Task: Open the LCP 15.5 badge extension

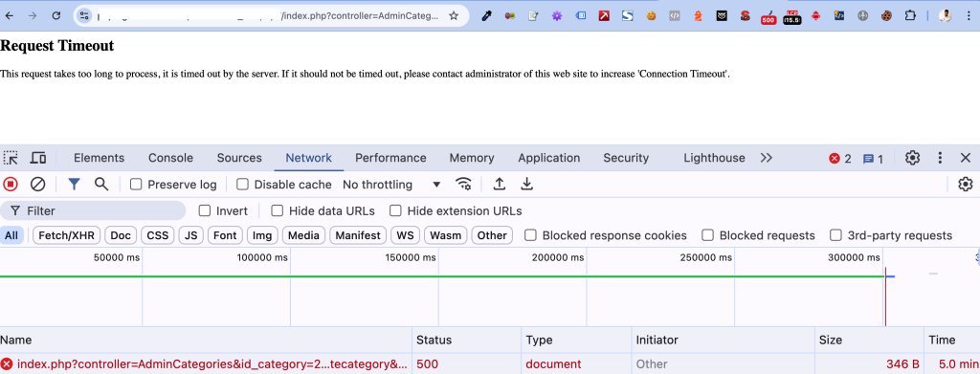Action: (x=792, y=17)
